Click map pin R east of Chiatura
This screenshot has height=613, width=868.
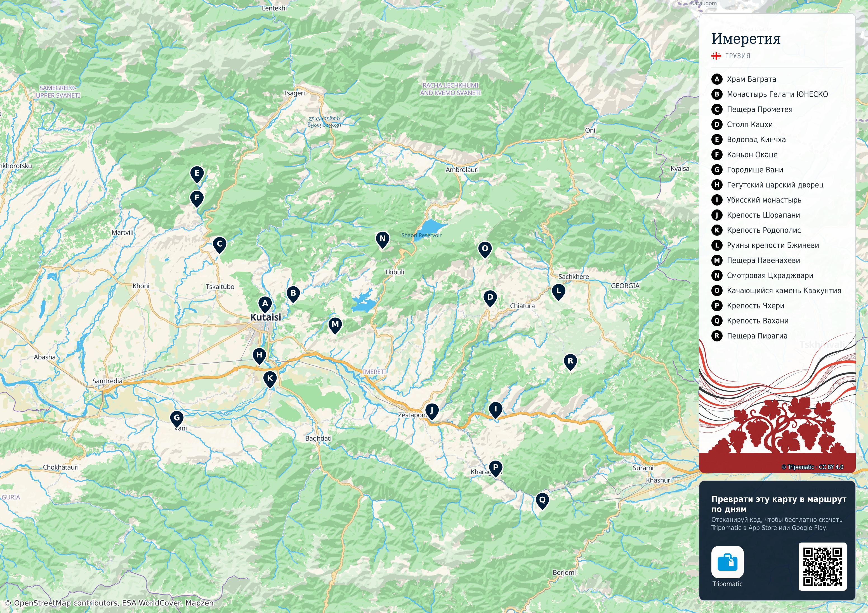click(x=570, y=362)
